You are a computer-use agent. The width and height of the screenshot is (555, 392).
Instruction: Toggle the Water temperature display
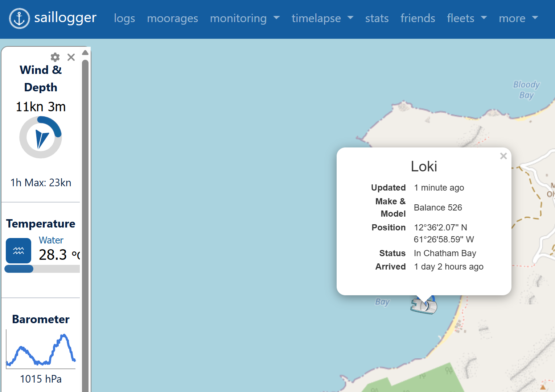(x=51, y=240)
